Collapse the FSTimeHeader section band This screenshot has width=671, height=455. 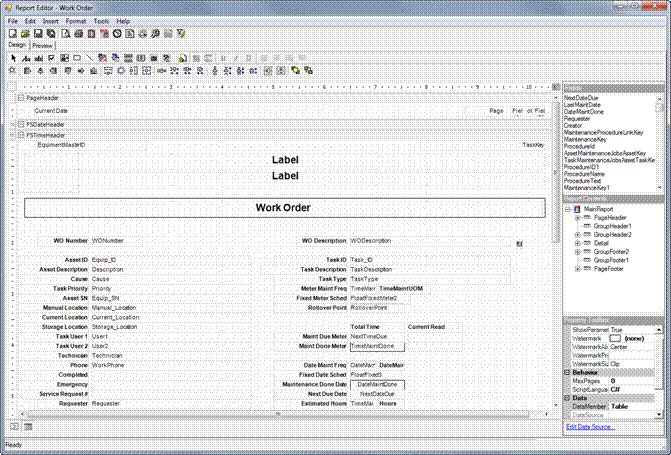coord(19,134)
